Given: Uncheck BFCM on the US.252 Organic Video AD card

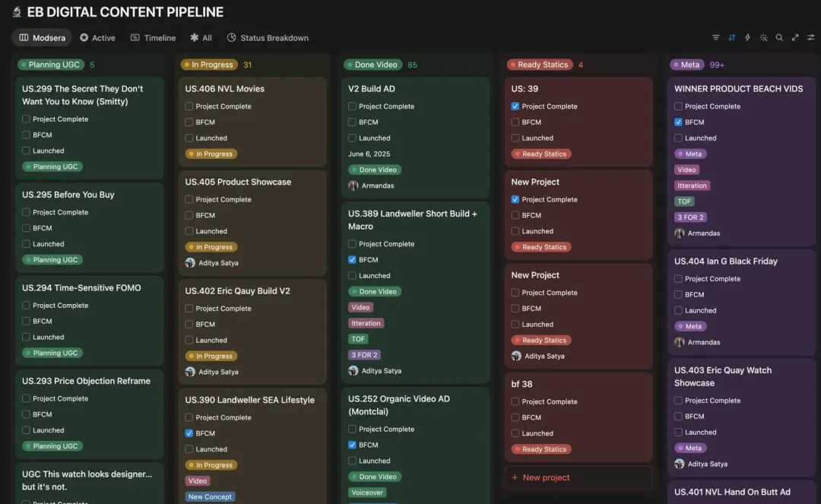Looking at the screenshot, I should click(352, 445).
